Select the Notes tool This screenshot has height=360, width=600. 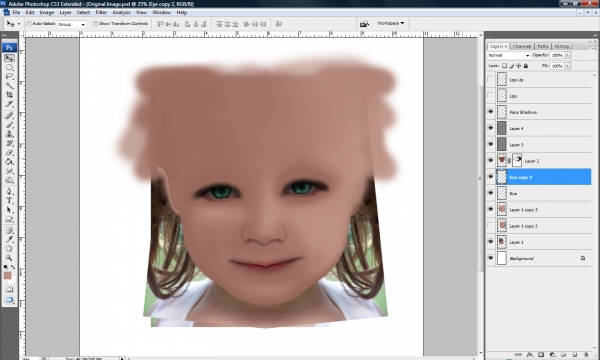coord(9,230)
